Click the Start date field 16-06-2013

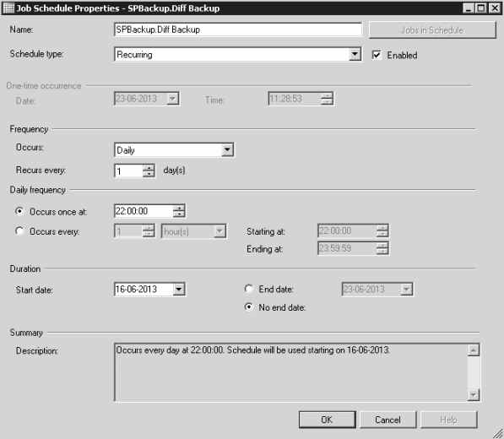pos(144,290)
